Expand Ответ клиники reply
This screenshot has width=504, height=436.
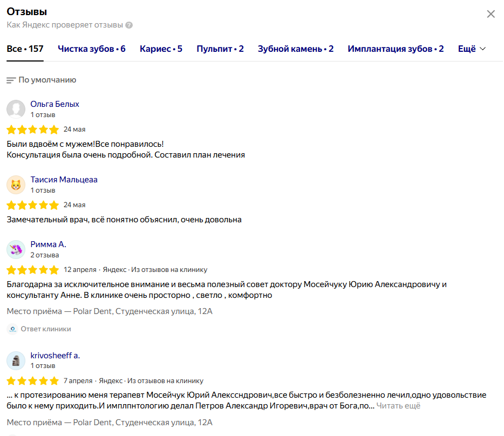[x=46, y=329]
